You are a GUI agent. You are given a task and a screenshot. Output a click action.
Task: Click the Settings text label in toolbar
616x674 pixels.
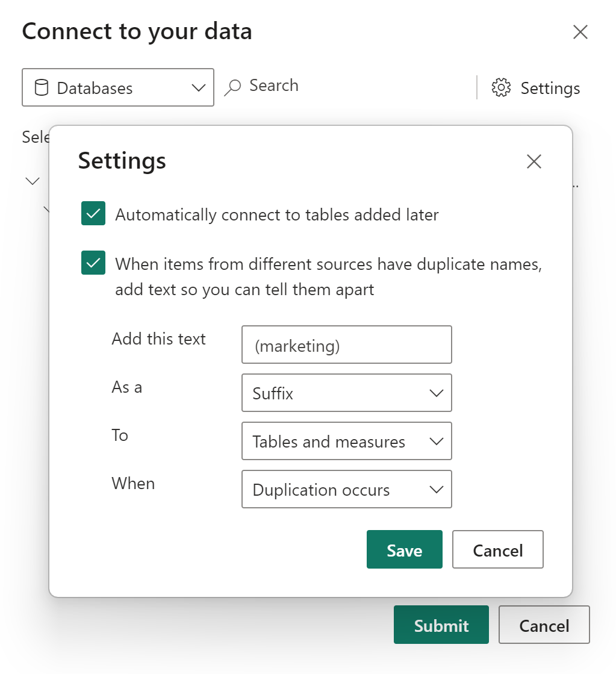[550, 88]
